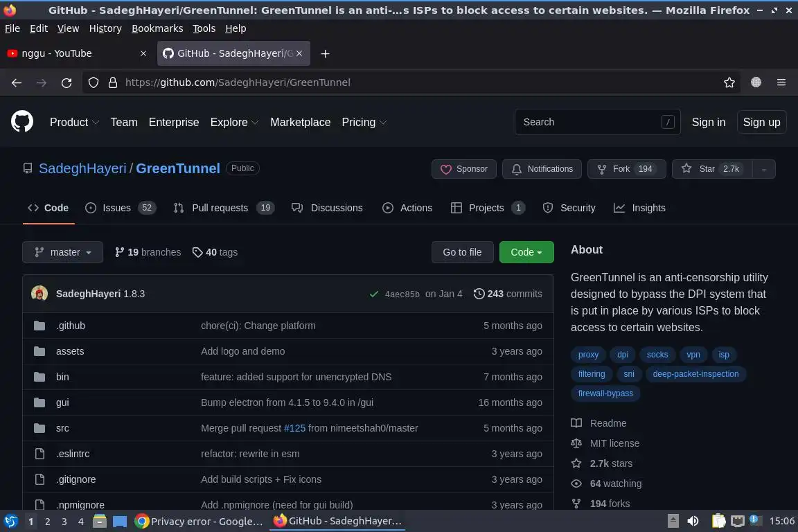The height and width of the screenshot is (532, 798).
Task: Reload the page with the refresh icon
Action: [66, 82]
